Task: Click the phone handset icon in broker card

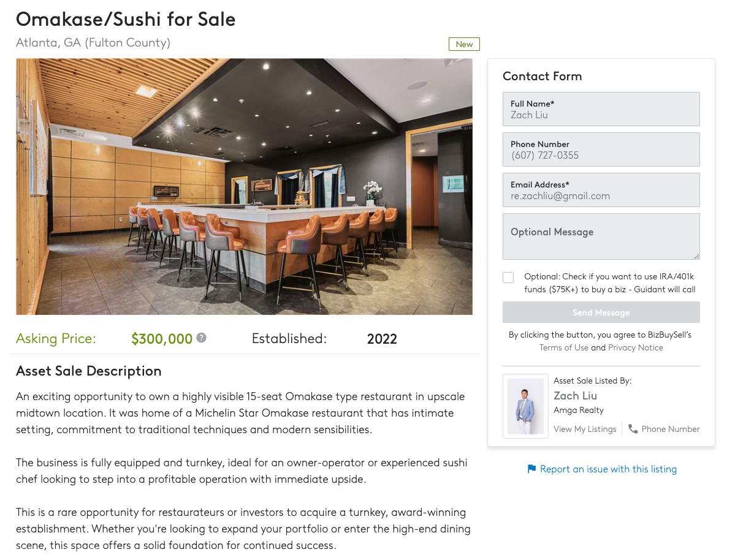Action: 633,429
